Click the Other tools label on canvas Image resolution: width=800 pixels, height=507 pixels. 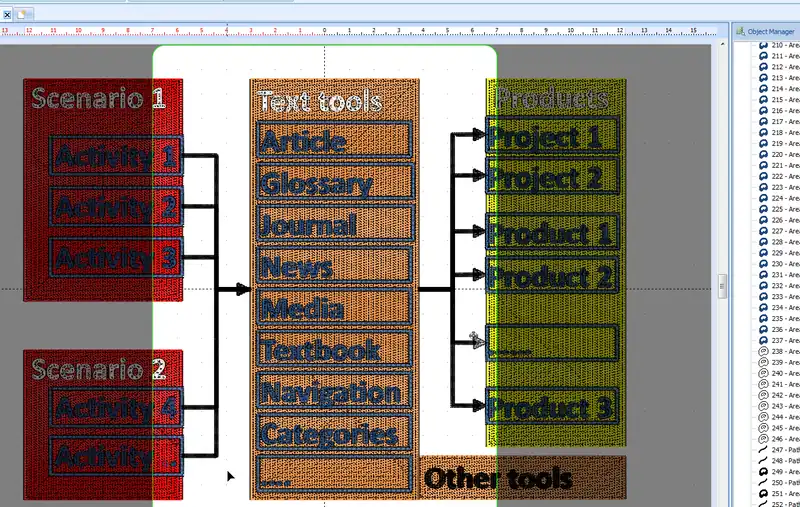(x=498, y=478)
